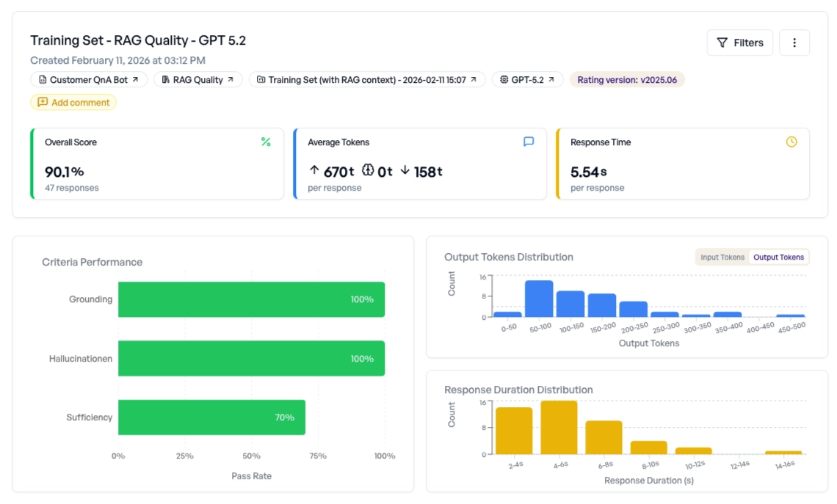Open the Training Set dataset link
This screenshot has height=504, width=837.
(x=366, y=79)
